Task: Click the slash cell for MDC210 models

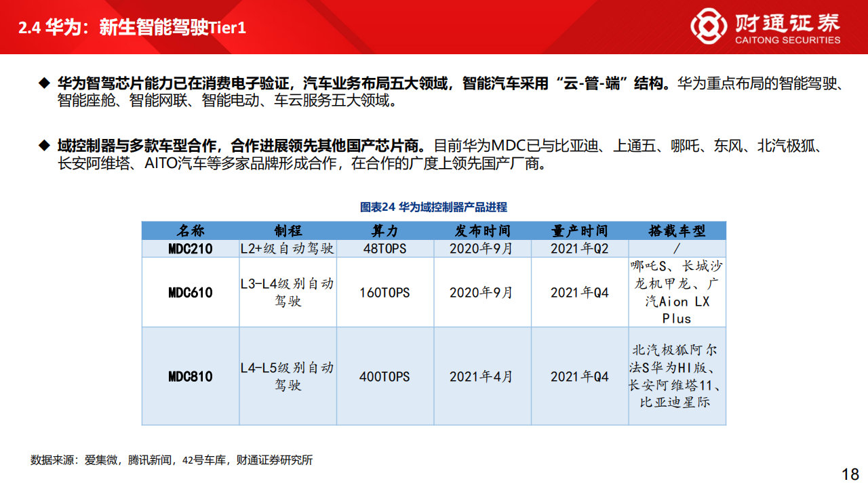Action: 677,249
